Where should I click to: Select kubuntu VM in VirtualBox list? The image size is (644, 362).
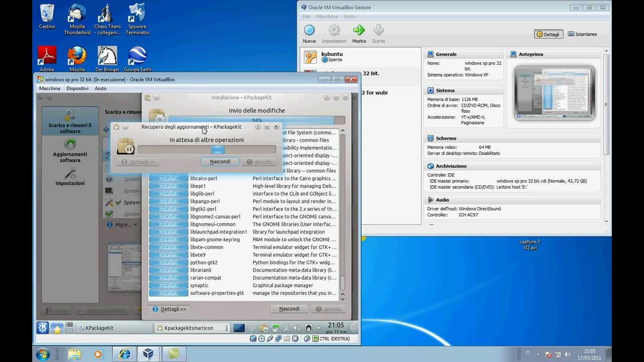(361, 56)
